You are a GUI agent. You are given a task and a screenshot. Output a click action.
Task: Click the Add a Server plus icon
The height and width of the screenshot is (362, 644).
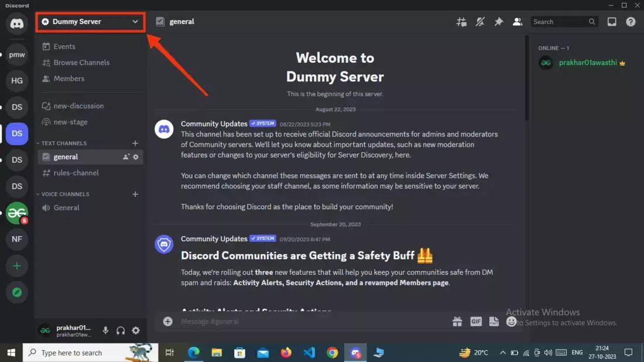[17, 266]
